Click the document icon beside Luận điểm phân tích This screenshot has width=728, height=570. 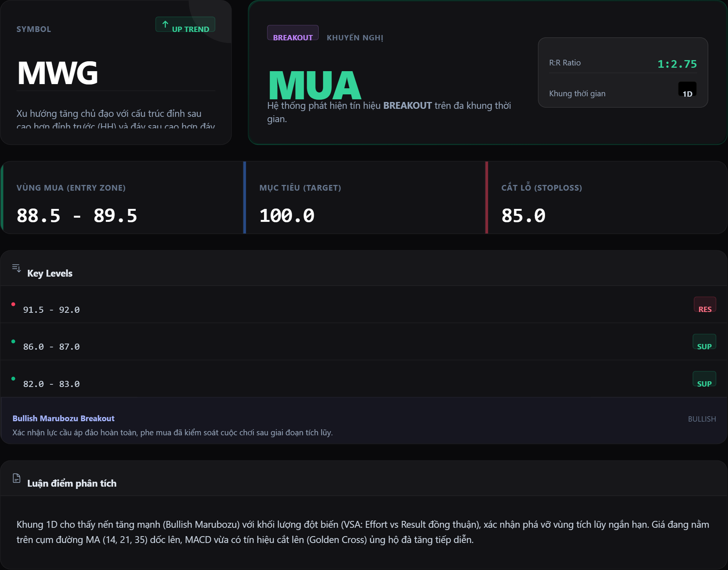click(16, 478)
